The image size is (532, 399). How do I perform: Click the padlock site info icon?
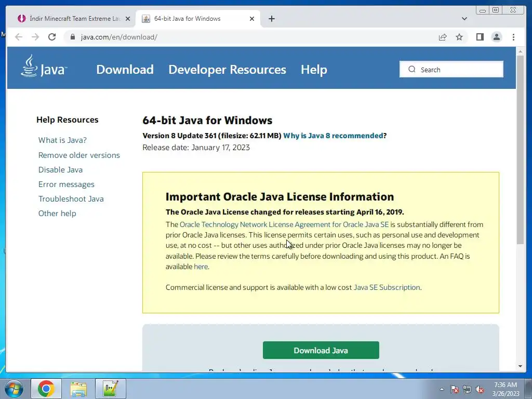[72, 37]
